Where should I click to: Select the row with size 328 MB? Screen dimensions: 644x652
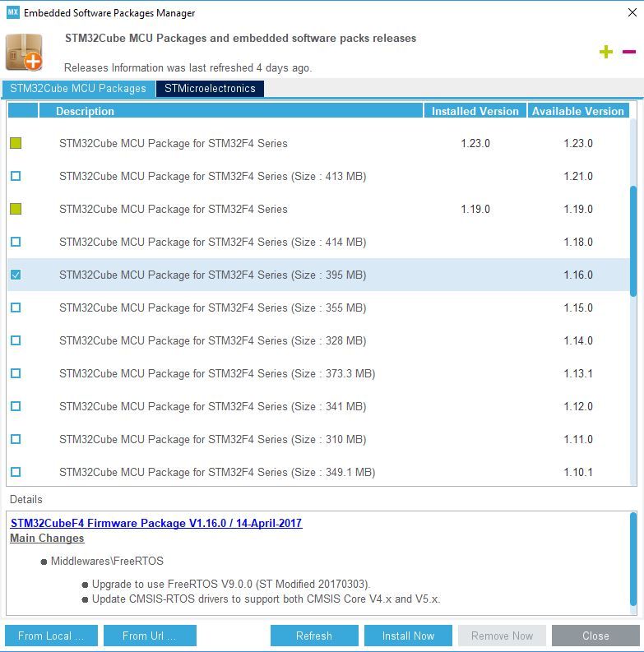tap(318, 340)
